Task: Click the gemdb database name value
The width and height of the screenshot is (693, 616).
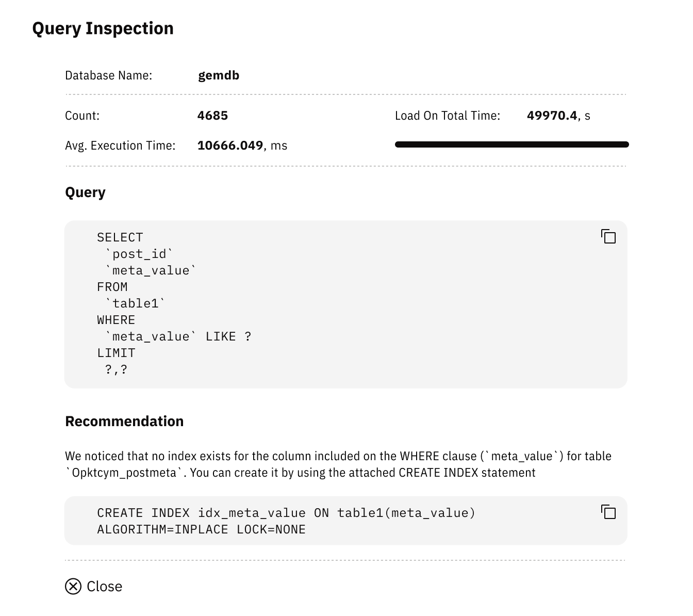Action: 219,75
